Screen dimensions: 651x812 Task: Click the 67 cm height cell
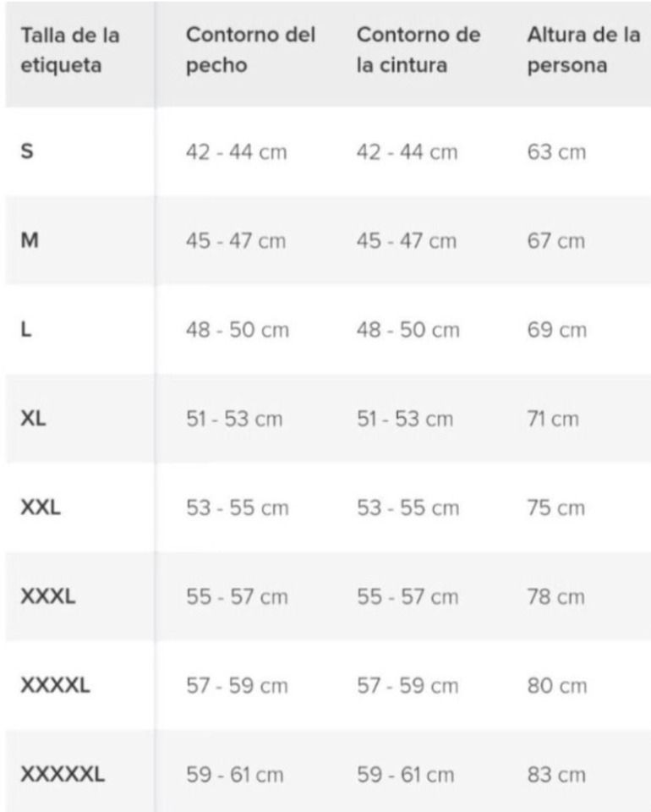point(555,241)
